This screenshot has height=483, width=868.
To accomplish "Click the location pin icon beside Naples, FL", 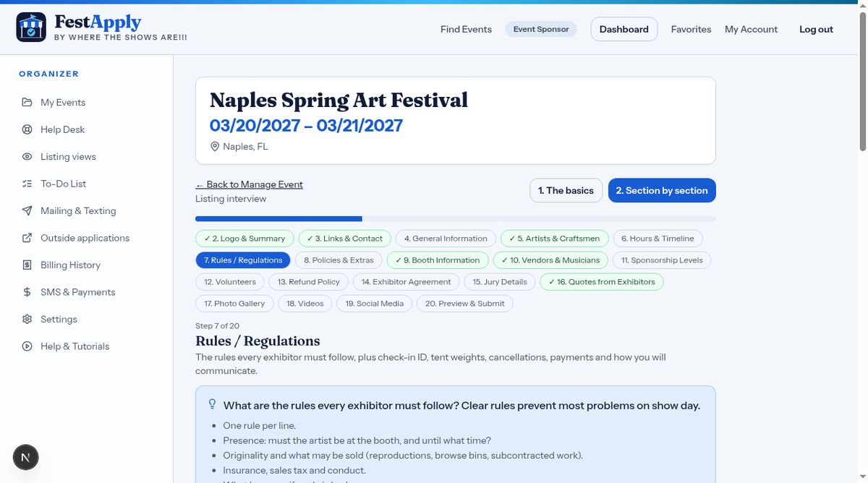I will pyautogui.click(x=214, y=147).
